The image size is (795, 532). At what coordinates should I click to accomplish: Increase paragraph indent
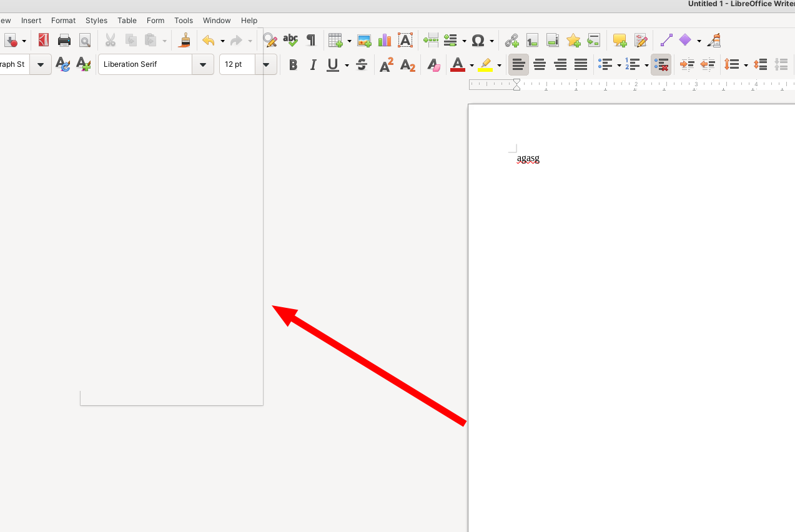click(687, 64)
